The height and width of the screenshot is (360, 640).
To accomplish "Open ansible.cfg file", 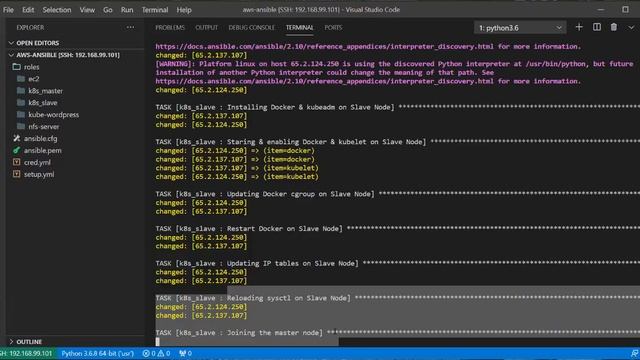I will click(40, 139).
